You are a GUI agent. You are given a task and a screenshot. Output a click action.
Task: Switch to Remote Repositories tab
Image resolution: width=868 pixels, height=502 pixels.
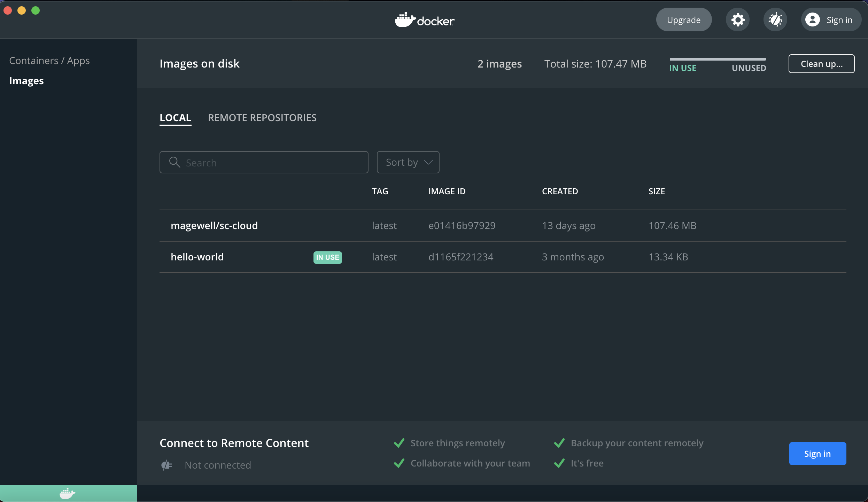262,118
